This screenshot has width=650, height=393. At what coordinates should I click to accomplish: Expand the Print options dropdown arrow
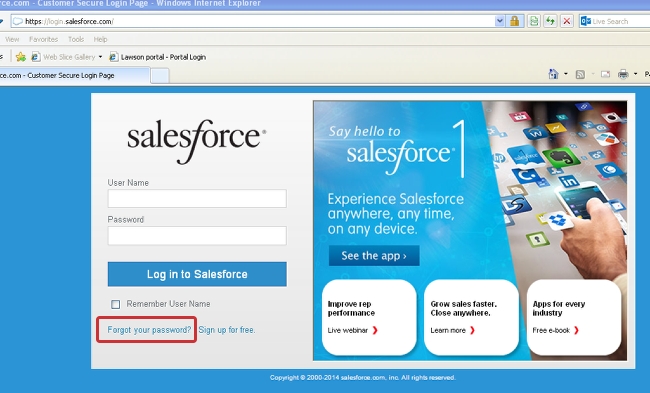pos(635,74)
